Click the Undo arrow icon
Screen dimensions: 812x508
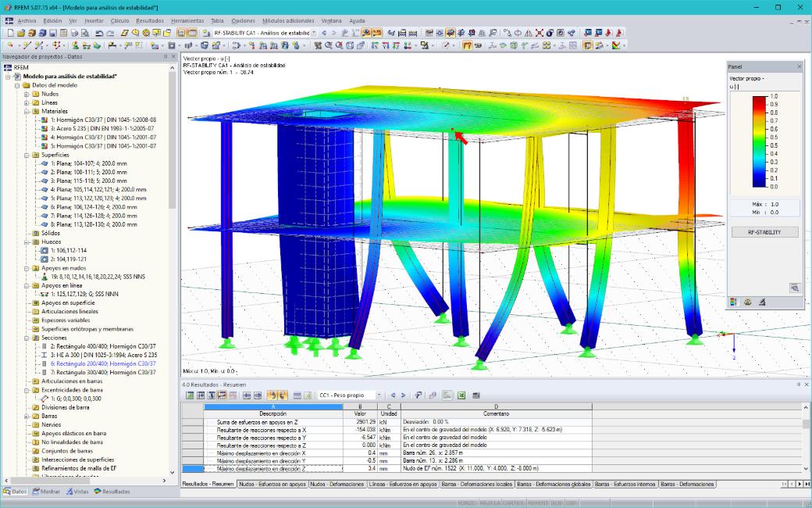[x=99, y=33]
